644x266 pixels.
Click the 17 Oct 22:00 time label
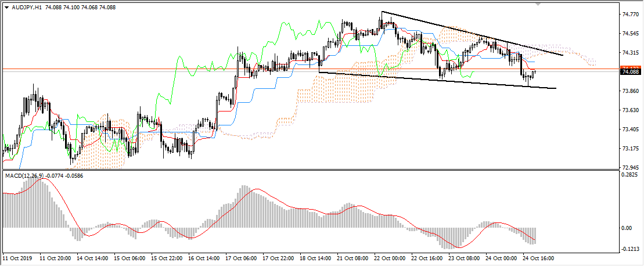pos(278,258)
